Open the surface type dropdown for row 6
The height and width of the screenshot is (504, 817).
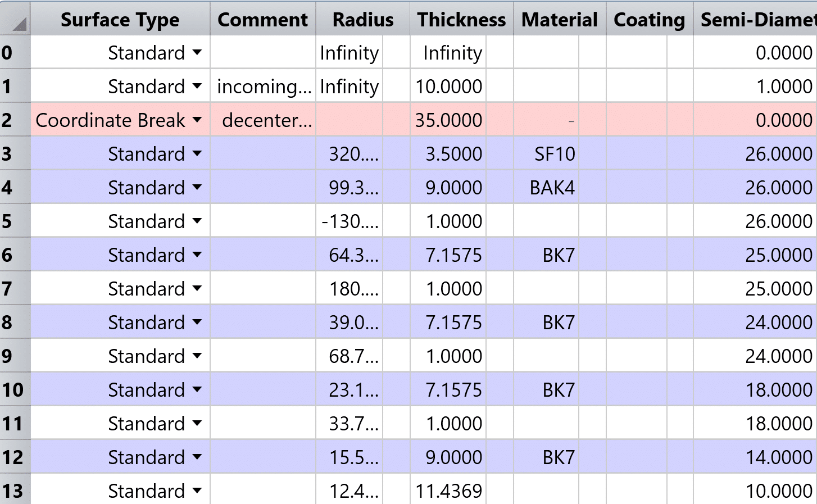point(197,255)
